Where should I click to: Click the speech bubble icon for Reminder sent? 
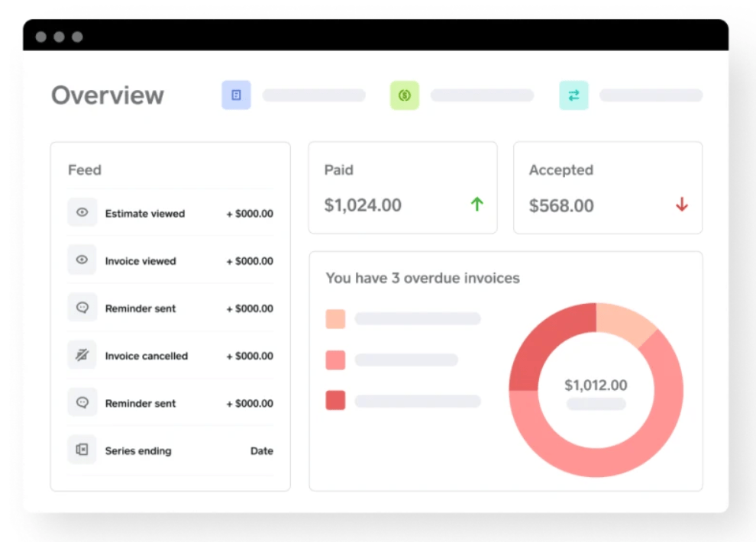click(x=82, y=308)
